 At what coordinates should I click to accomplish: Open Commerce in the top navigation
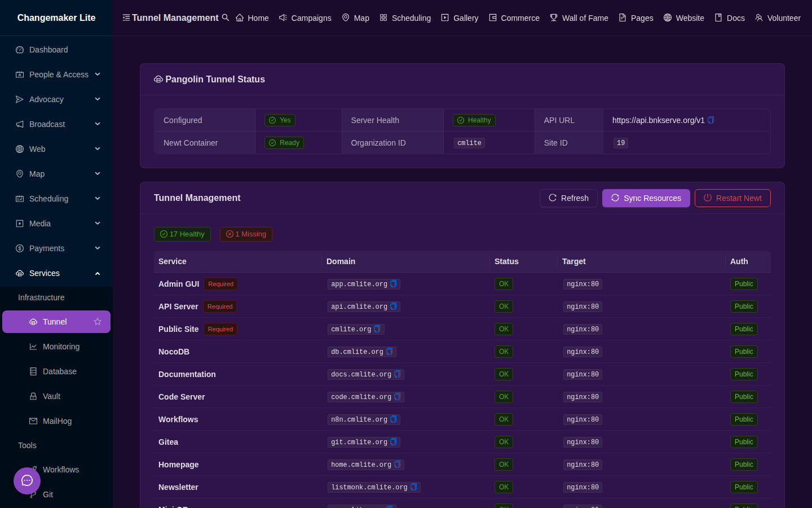(514, 18)
